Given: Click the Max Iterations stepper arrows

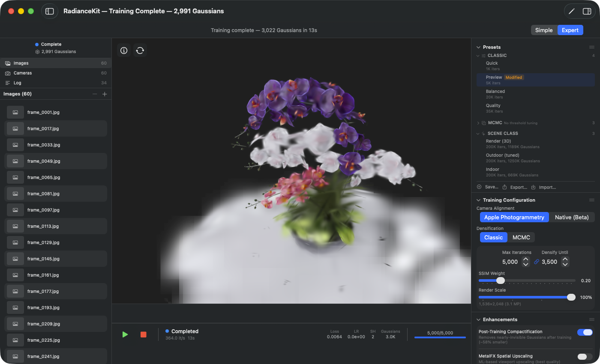Looking at the screenshot, I should 526,262.
